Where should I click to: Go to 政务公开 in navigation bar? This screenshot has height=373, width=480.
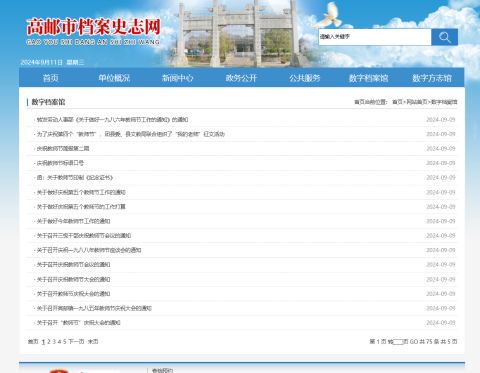[241, 78]
